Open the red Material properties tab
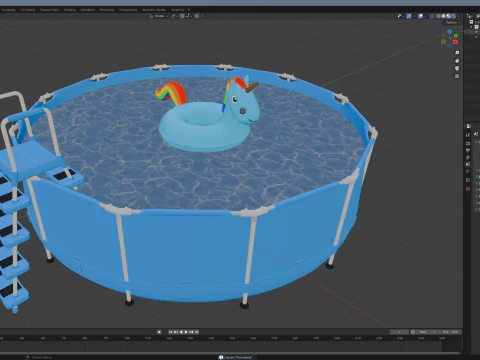 [x=468, y=189]
